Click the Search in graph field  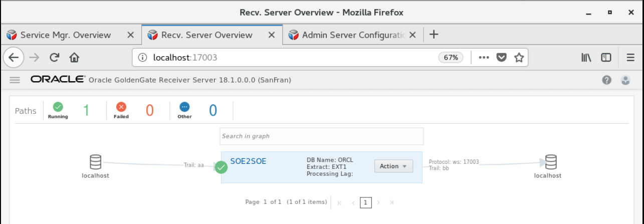(321, 136)
